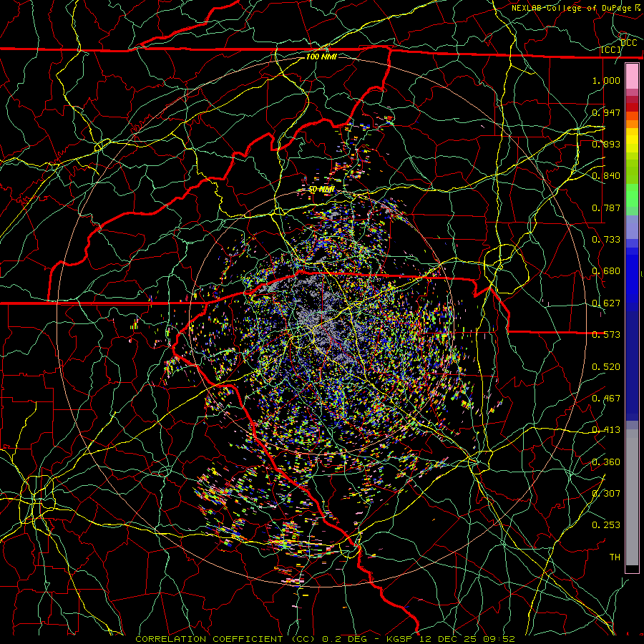Image resolution: width=644 pixels, height=644 pixels.
Task: Pick the bright green segment of the color scale
Action: click(632, 195)
